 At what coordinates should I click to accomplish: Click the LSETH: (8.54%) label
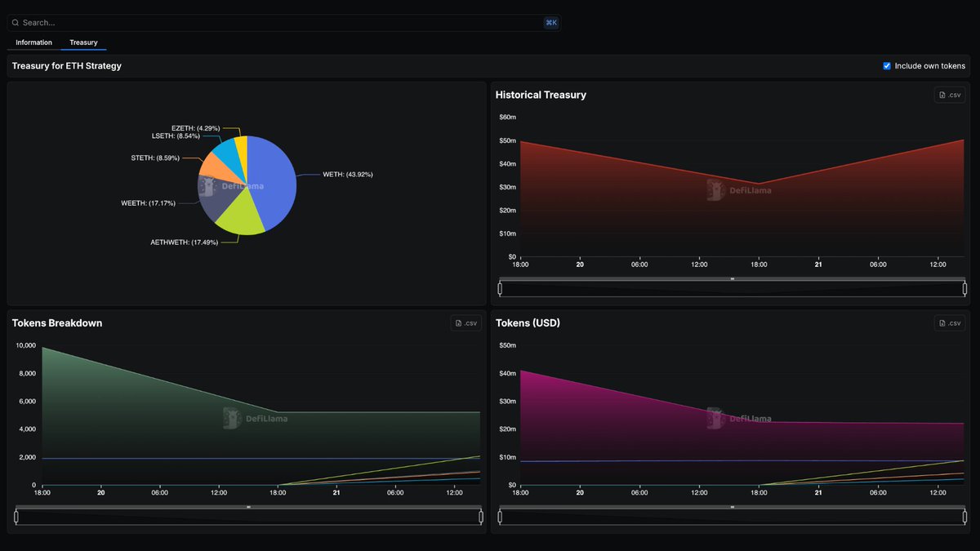[x=176, y=136]
